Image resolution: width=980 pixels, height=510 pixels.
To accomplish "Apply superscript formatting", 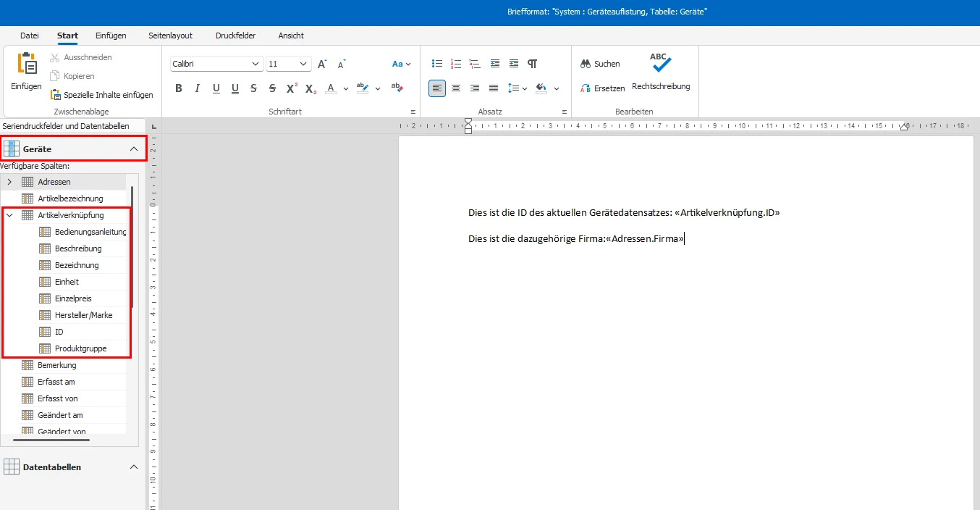I will click(292, 88).
